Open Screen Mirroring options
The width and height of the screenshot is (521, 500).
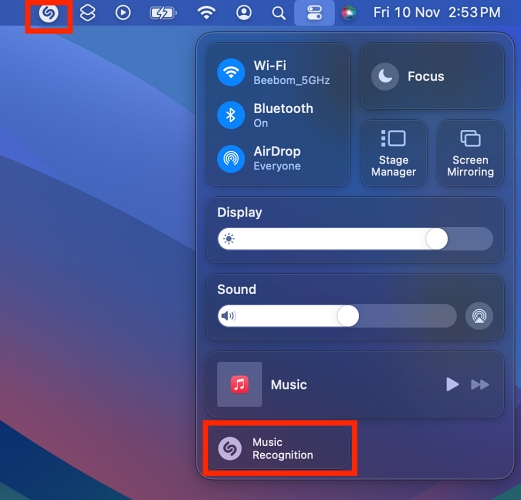pyautogui.click(x=470, y=153)
